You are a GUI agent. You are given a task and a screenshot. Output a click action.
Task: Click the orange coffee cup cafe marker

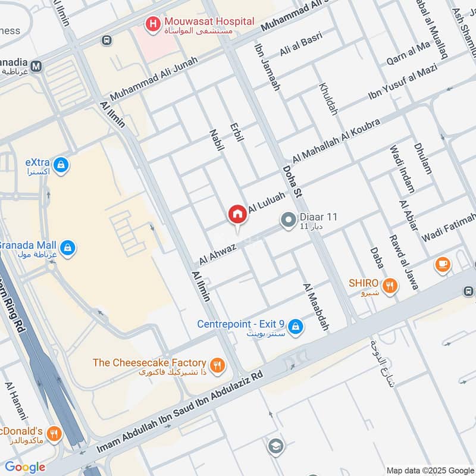coord(443,265)
